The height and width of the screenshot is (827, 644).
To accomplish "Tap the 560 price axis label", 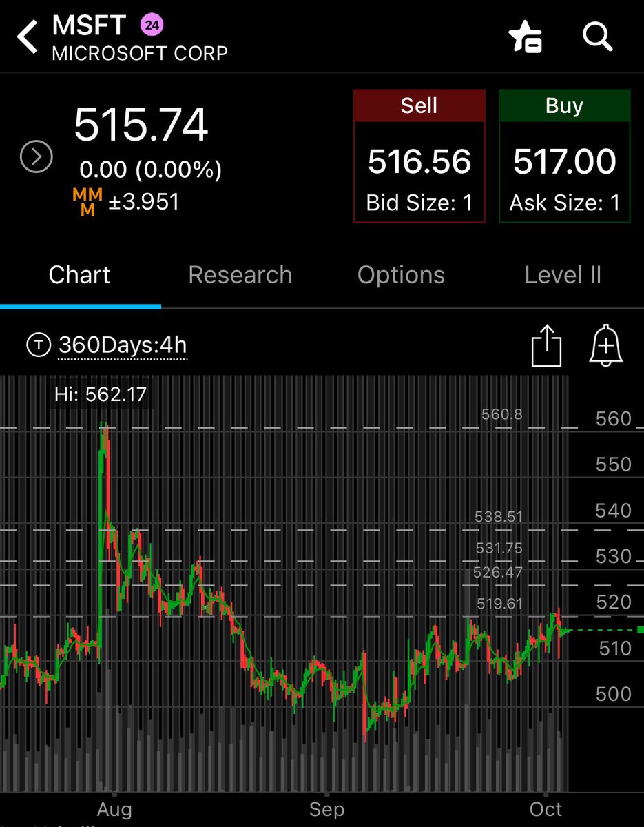I will click(x=613, y=419).
